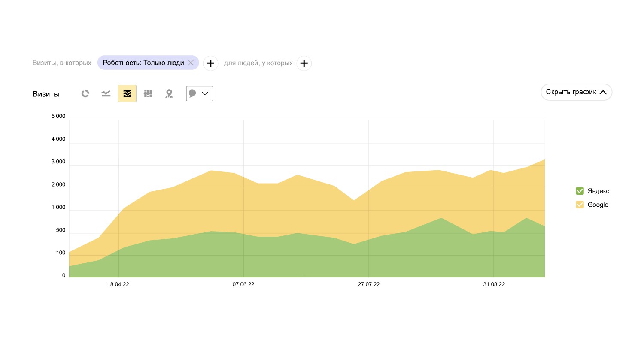The height and width of the screenshot is (343, 644).
Task: Uncheck the Яндекс legend checkbox
Action: [580, 191]
